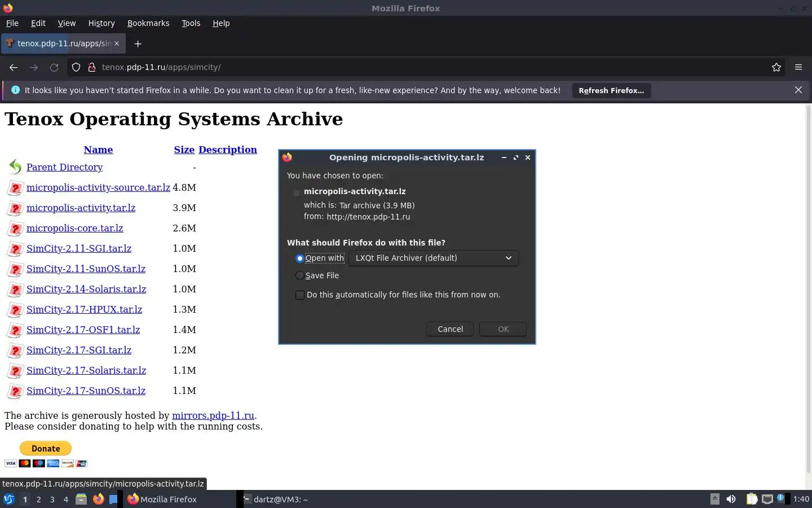The height and width of the screenshot is (508, 812).
Task: Select the Open with radio option
Action: point(299,259)
